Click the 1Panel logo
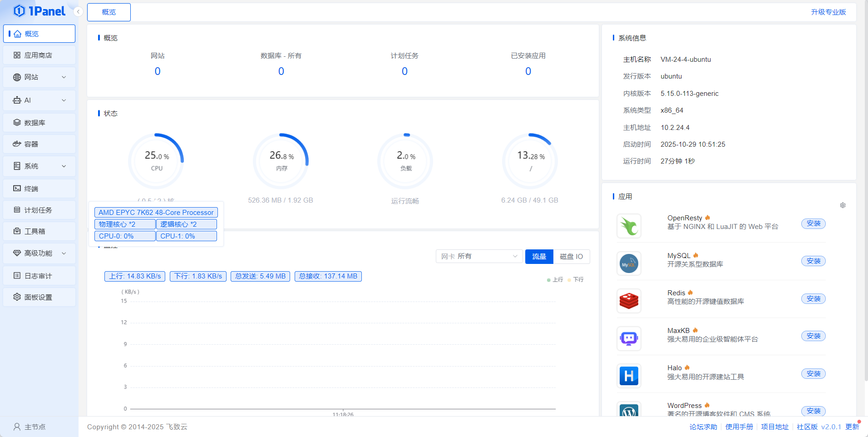This screenshot has height=437, width=868. point(39,11)
